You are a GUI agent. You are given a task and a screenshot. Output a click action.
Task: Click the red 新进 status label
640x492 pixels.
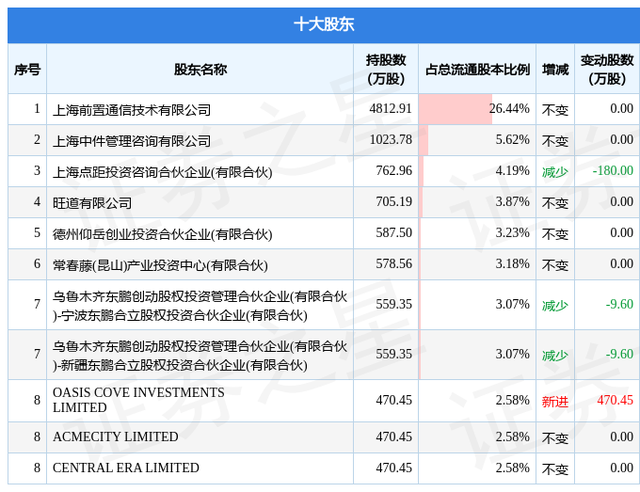pos(555,400)
